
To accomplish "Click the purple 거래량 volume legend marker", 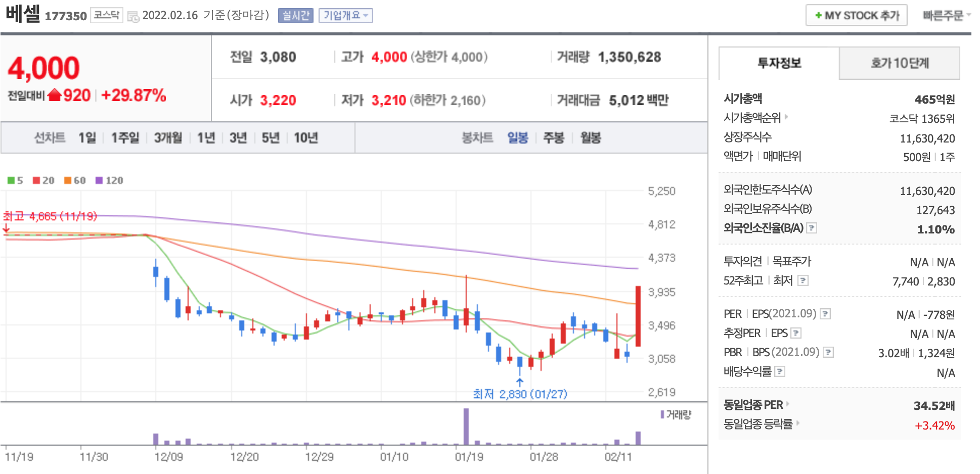I will [x=662, y=414].
